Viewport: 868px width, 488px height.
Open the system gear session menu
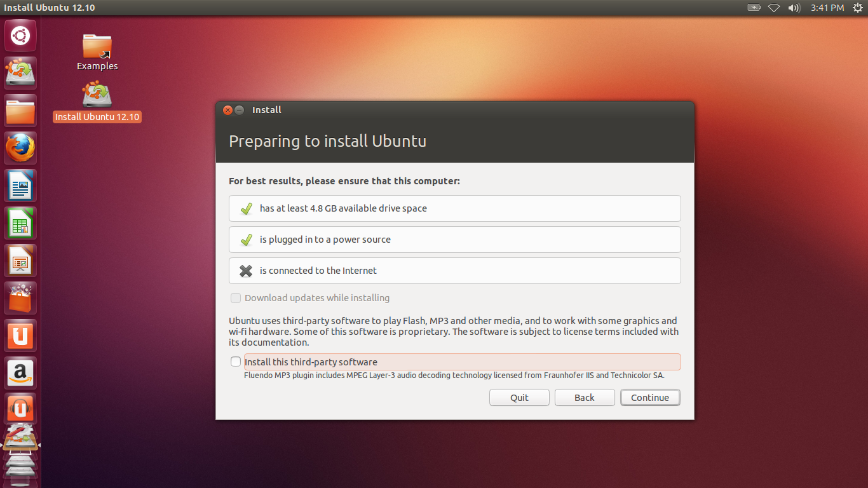click(858, 8)
